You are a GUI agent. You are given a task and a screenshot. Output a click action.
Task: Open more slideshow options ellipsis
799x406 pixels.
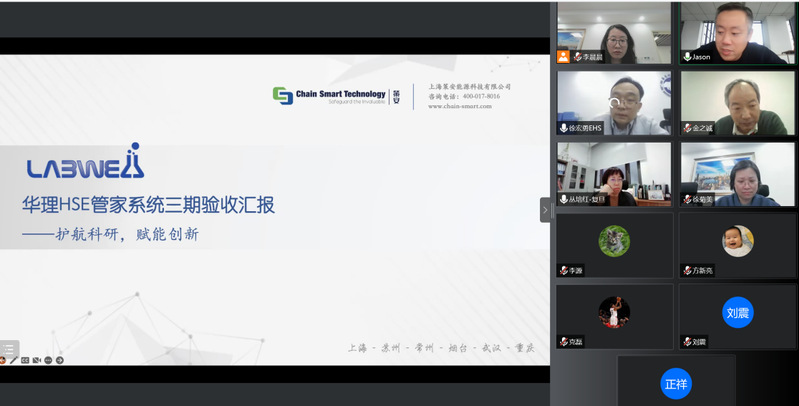(x=48, y=360)
